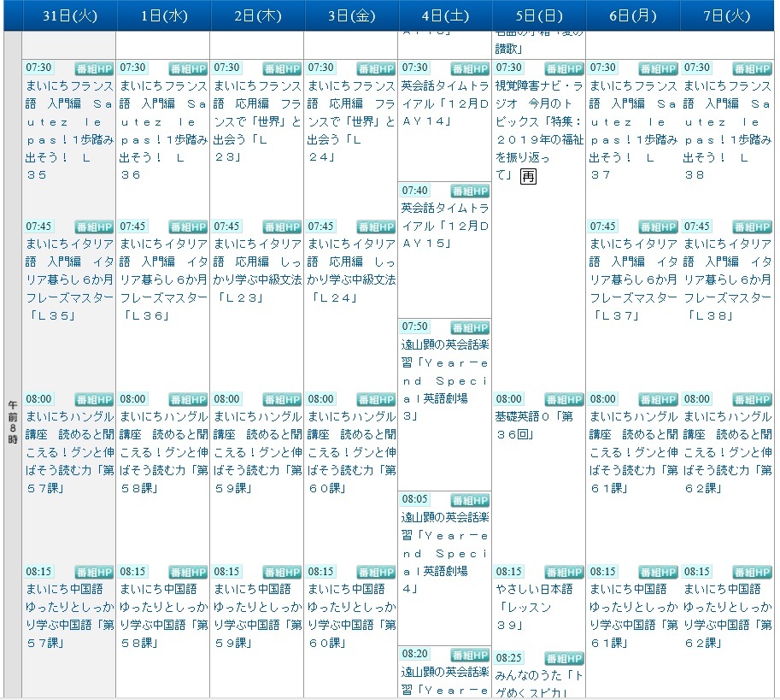780x700 pixels.
Task: Open まいにちイタリア語 応用編 L24 on 3日
Action: click(351, 270)
